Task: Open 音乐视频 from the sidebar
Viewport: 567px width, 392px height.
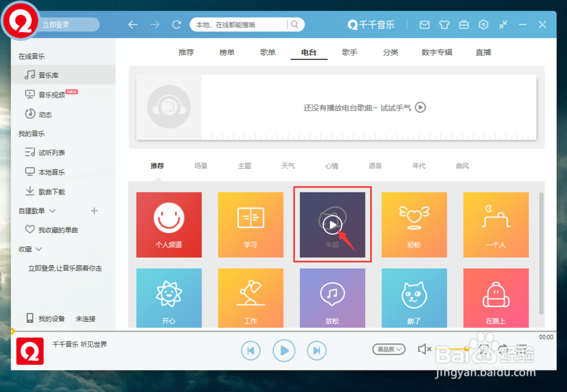Action: click(51, 94)
